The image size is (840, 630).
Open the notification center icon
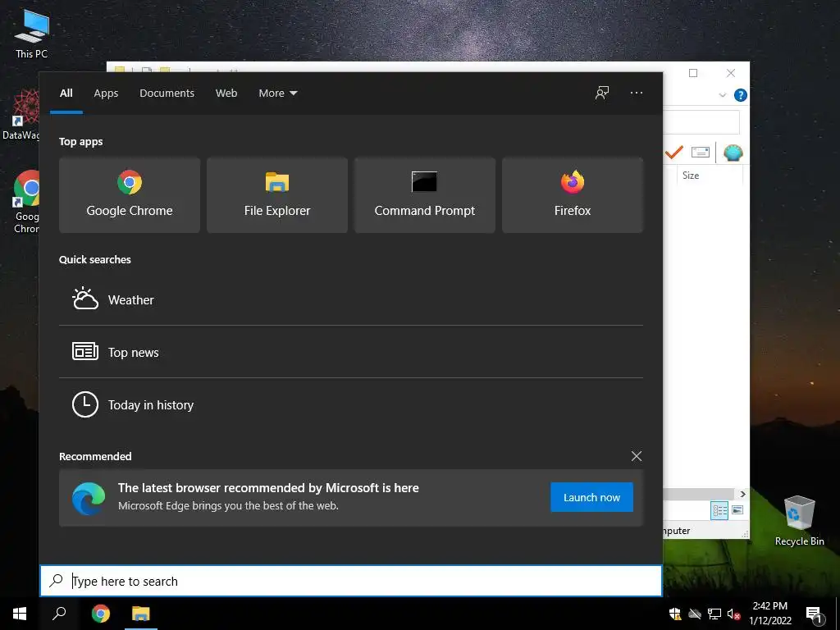pyautogui.click(x=814, y=614)
